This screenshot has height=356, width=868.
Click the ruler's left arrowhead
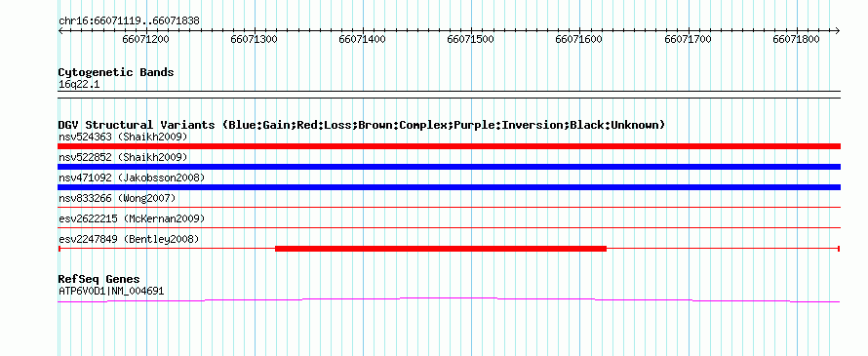[x=60, y=30]
